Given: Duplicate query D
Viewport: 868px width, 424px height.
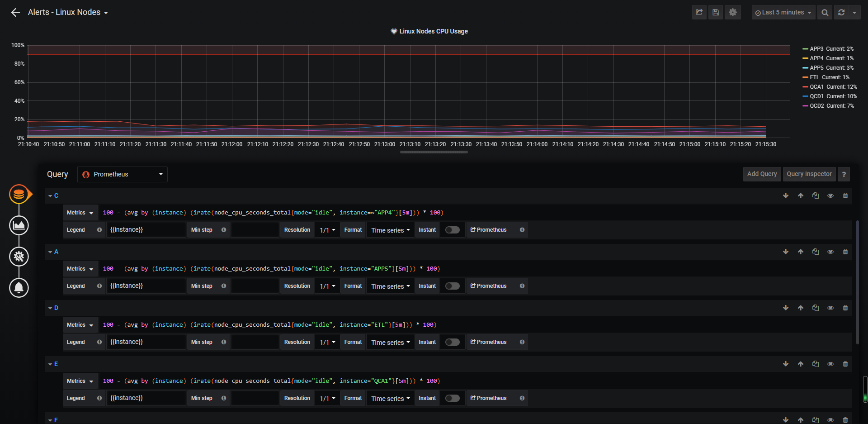Looking at the screenshot, I should 816,308.
